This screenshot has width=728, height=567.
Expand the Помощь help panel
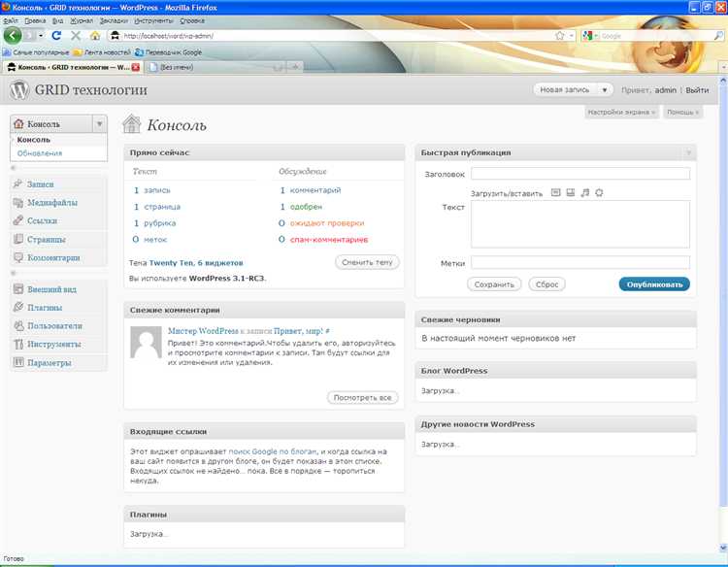683,112
